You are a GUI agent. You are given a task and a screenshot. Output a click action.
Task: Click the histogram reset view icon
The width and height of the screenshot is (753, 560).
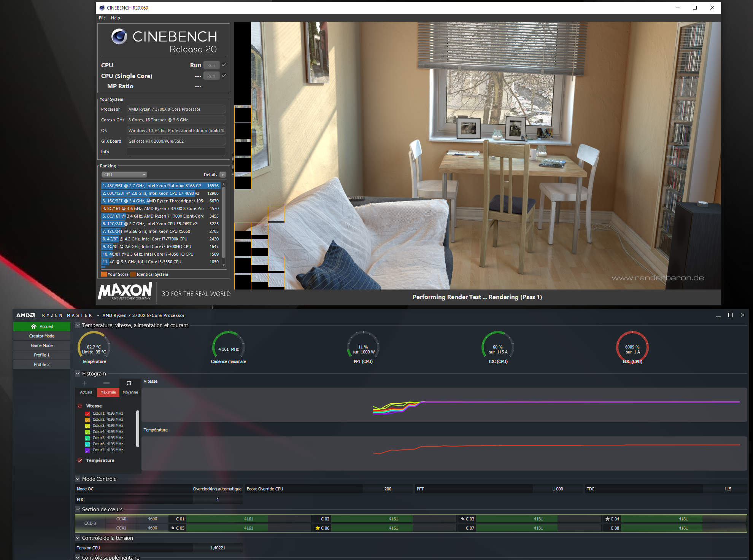[129, 383]
